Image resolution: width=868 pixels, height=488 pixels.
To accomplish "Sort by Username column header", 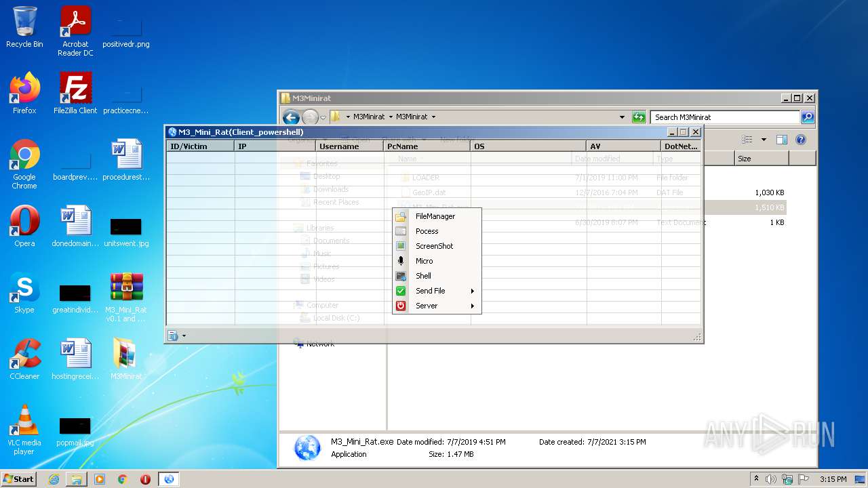I will click(x=349, y=146).
